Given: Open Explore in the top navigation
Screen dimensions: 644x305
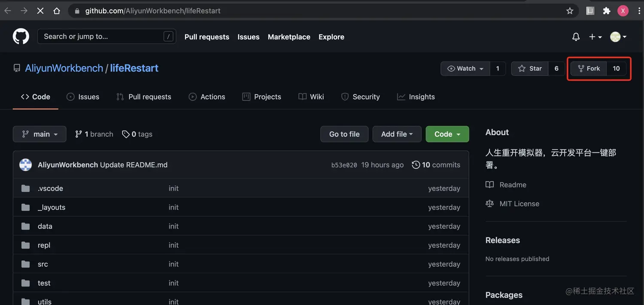Looking at the screenshot, I should tap(331, 37).
